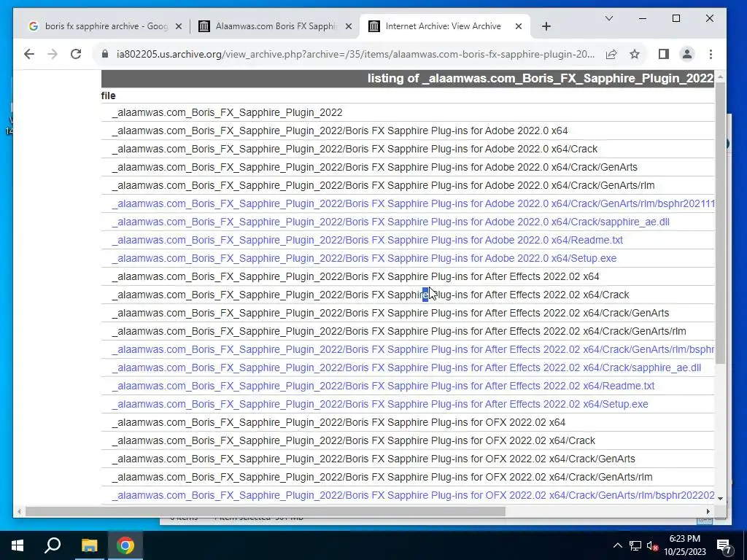The height and width of the screenshot is (560, 747).
Task: Close the Alaamwas.com Boris FX tab
Action: tap(349, 27)
